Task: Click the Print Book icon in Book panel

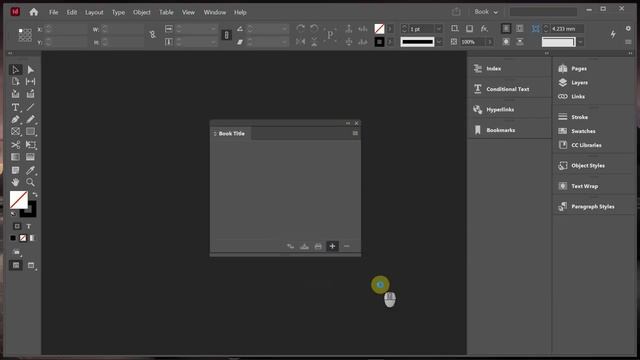Action: tap(318, 246)
